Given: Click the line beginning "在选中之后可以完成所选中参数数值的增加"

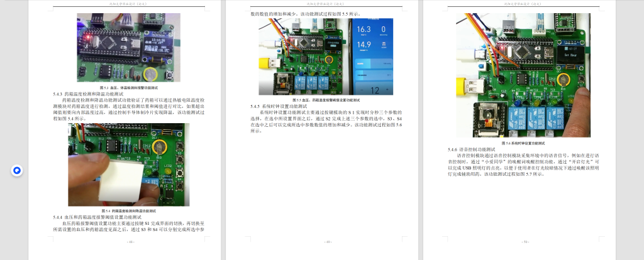Looking at the screenshot, I should point(326,125).
